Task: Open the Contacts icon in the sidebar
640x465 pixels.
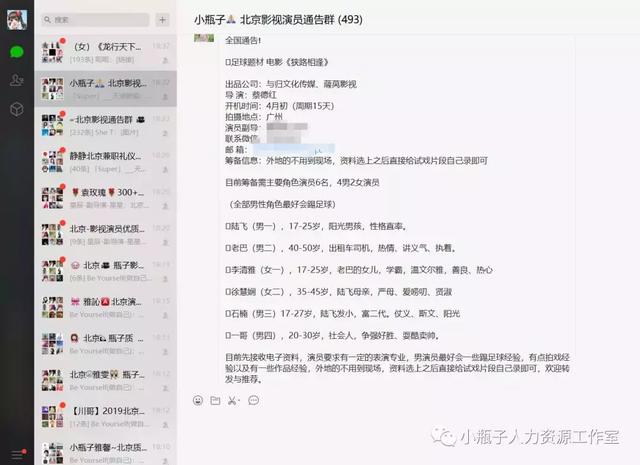Action: [17, 80]
